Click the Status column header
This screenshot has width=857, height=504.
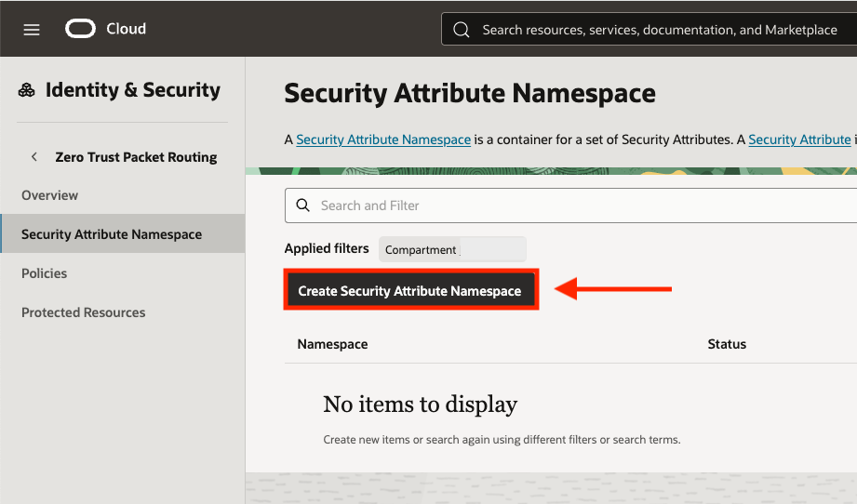727,344
